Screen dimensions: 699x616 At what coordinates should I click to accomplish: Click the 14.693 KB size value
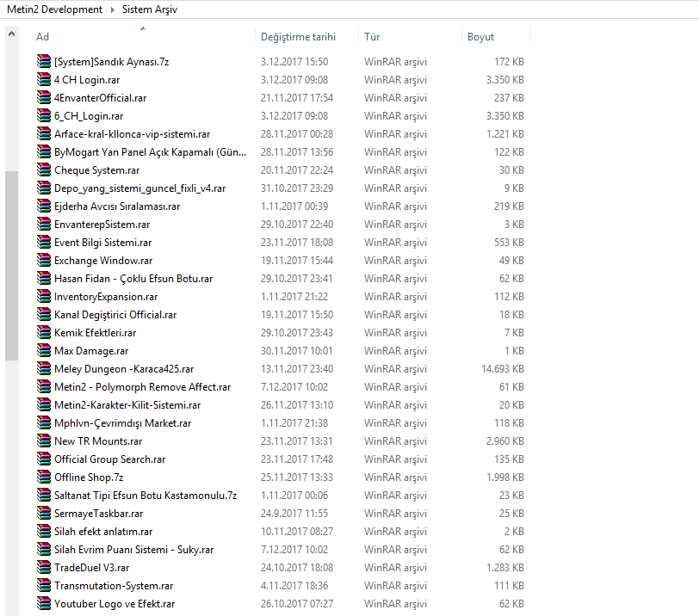click(x=503, y=369)
